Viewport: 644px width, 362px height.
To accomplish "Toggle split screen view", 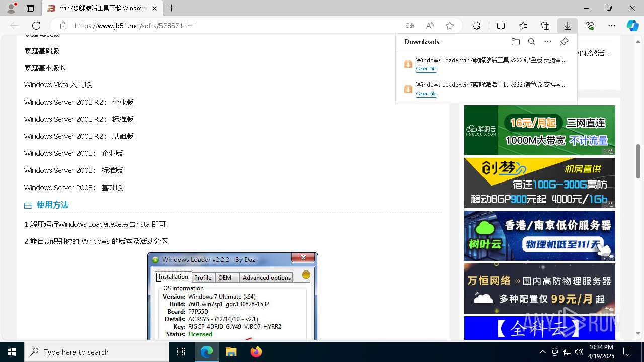I will (501, 26).
